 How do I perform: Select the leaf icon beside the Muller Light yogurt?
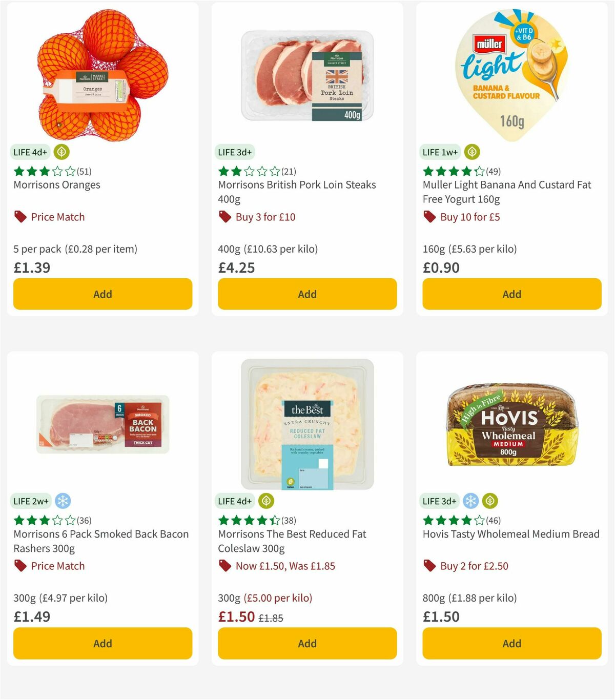[x=471, y=152]
